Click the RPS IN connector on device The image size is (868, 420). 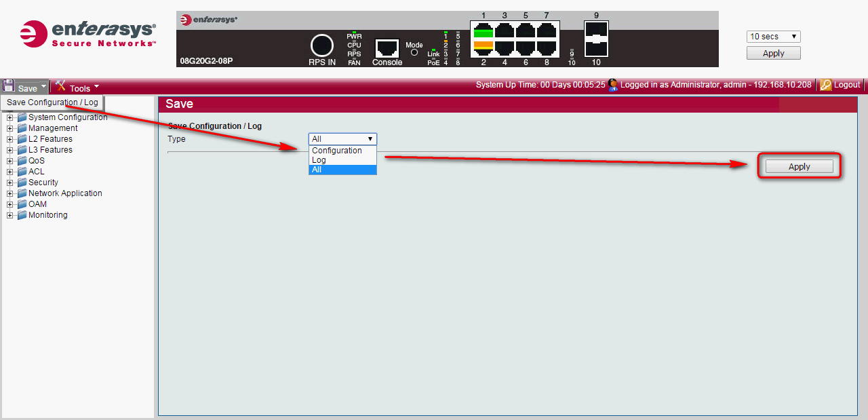322,45
